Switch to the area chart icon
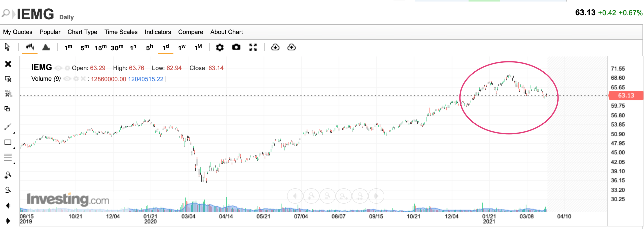 point(46,47)
